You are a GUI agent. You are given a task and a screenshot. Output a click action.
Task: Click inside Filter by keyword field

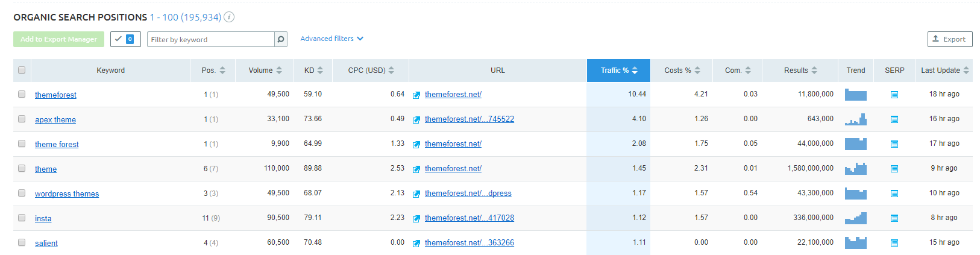[210, 39]
